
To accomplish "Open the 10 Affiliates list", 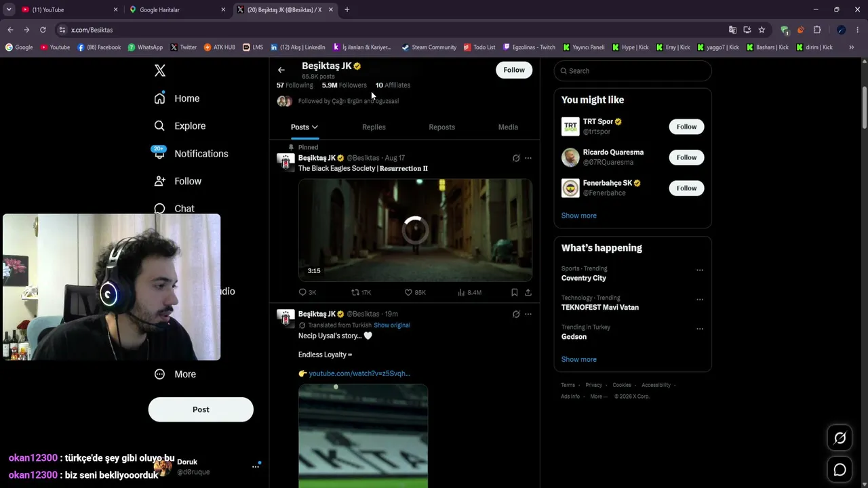I will point(393,85).
